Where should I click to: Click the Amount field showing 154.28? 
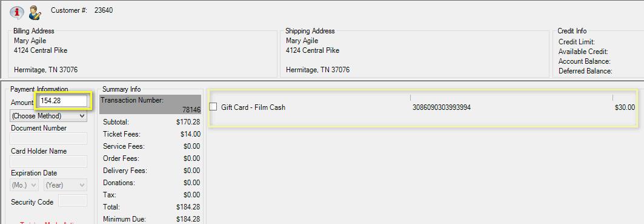(x=62, y=101)
